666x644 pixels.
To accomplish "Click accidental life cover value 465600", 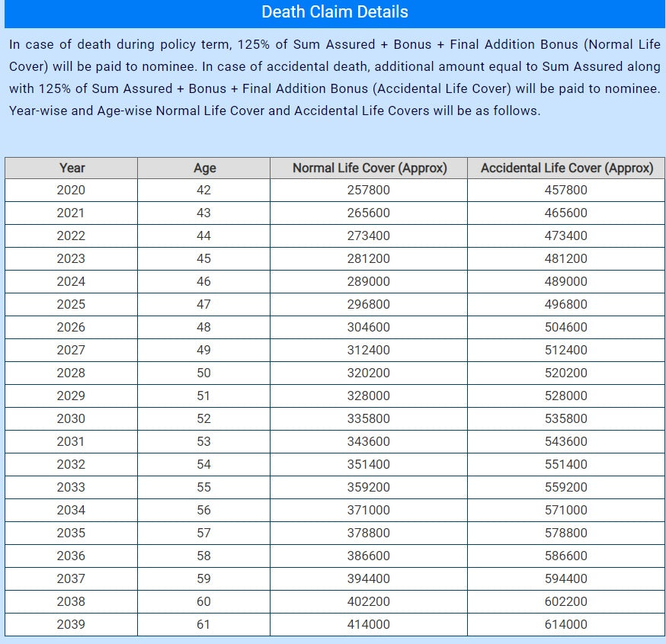I will [566, 213].
